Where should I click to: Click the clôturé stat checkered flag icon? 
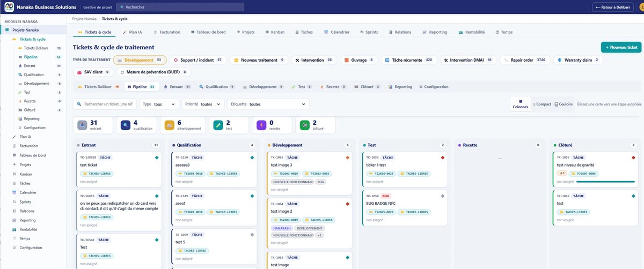point(305,125)
